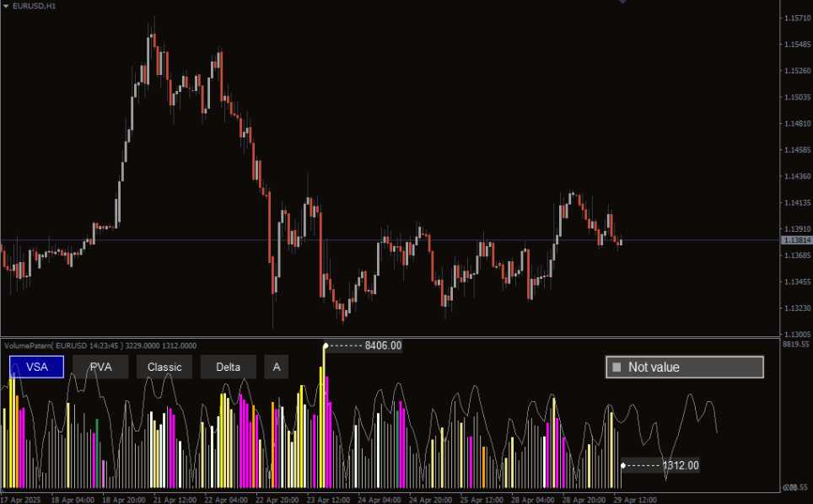Viewport: 813px width, 504px height.
Task: Click the 1312.00 current volume label
Action: [x=680, y=465]
